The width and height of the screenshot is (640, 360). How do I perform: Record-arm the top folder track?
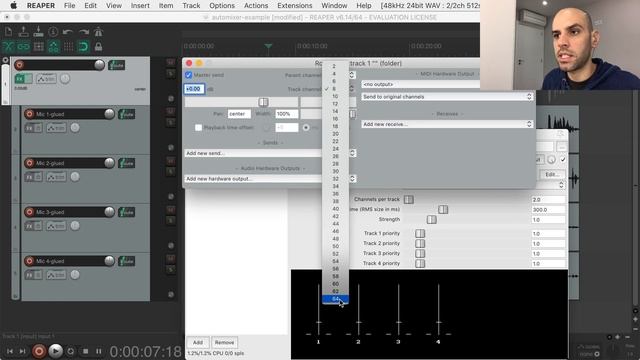coord(19,64)
